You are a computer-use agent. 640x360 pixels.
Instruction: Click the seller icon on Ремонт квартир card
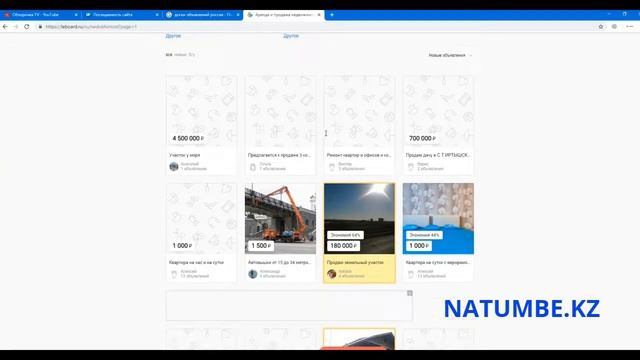coord(332,167)
